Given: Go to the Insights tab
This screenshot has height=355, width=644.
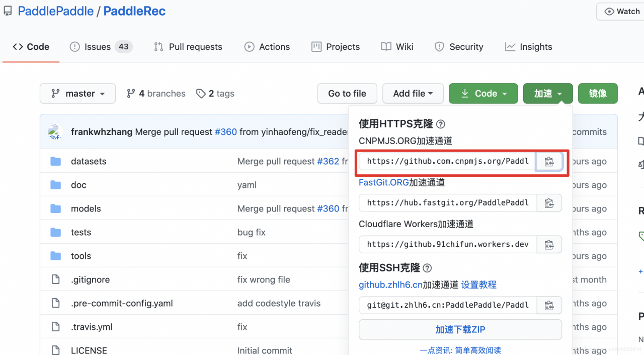Looking at the screenshot, I should [528, 47].
